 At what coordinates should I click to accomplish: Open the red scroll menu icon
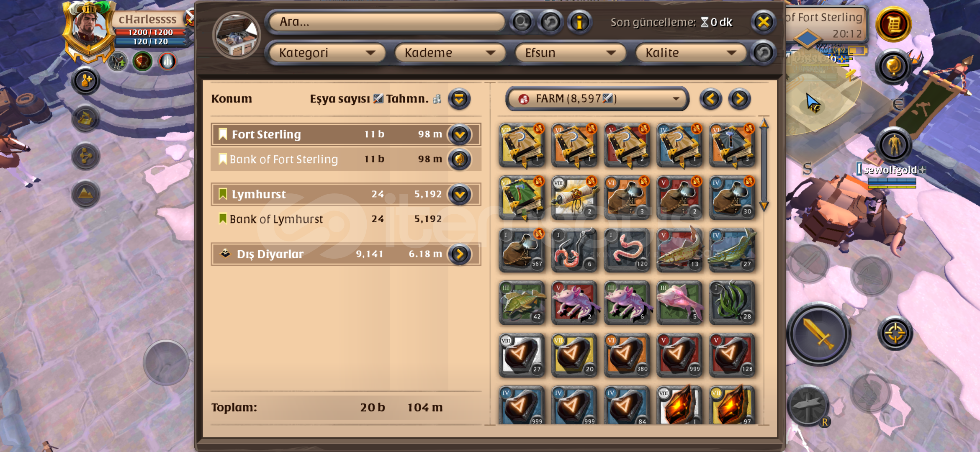[x=893, y=24]
